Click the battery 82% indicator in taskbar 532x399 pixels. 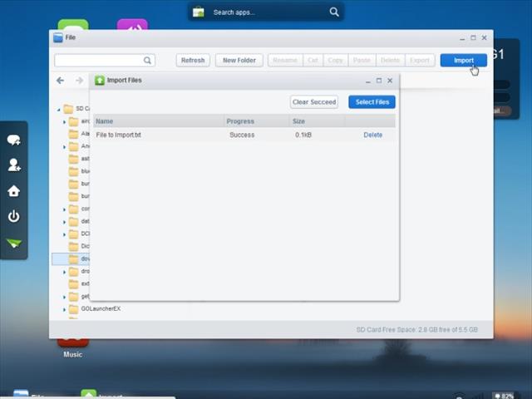[x=505, y=396]
